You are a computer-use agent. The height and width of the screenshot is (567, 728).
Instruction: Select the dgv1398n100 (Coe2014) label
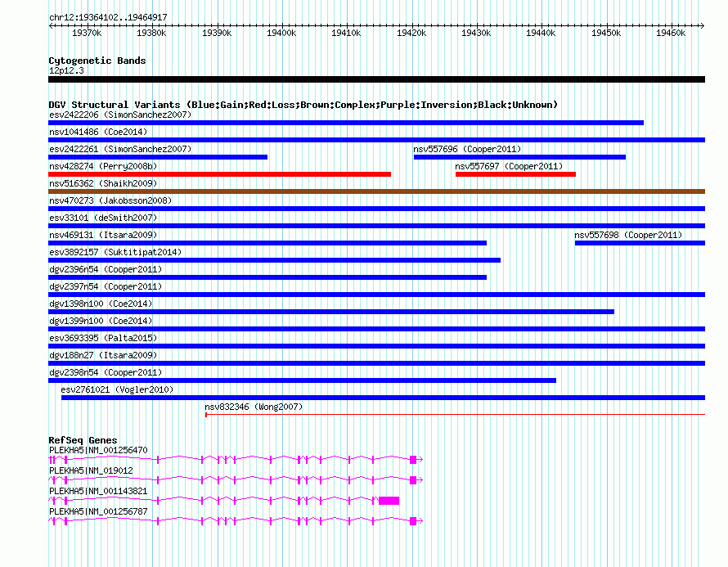tap(101, 304)
